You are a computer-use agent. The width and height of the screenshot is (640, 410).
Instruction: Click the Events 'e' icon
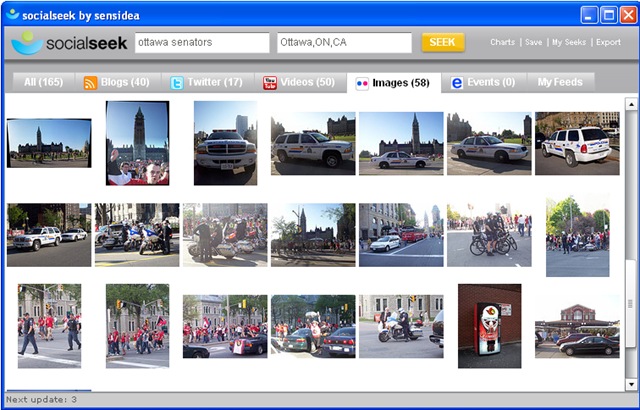[x=457, y=83]
